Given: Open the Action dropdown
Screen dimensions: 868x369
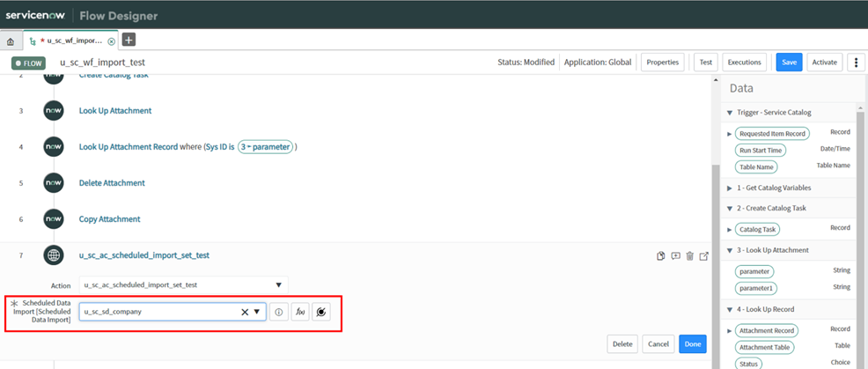Looking at the screenshot, I should tap(184, 284).
